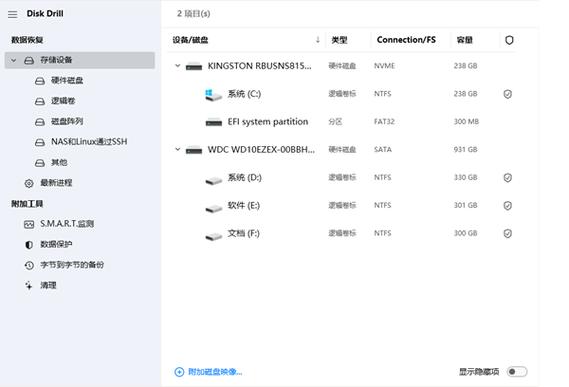The height and width of the screenshot is (387, 569).
Task: Click the S.M.A.R.T.监测 monitor icon
Action: click(x=29, y=224)
